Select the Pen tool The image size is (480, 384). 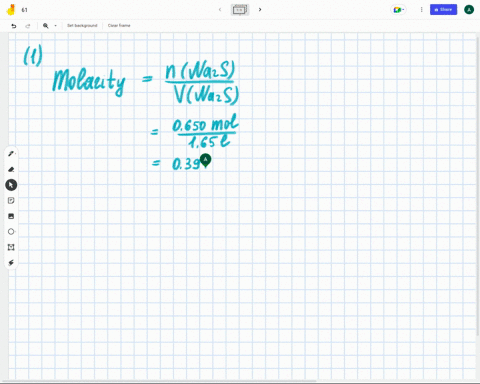tap(11, 154)
